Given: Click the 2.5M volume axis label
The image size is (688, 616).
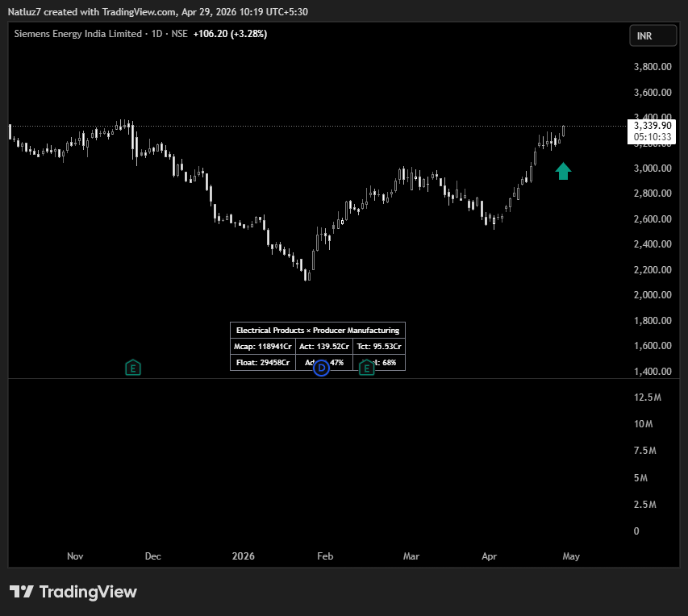Looking at the screenshot, I should (x=645, y=505).
